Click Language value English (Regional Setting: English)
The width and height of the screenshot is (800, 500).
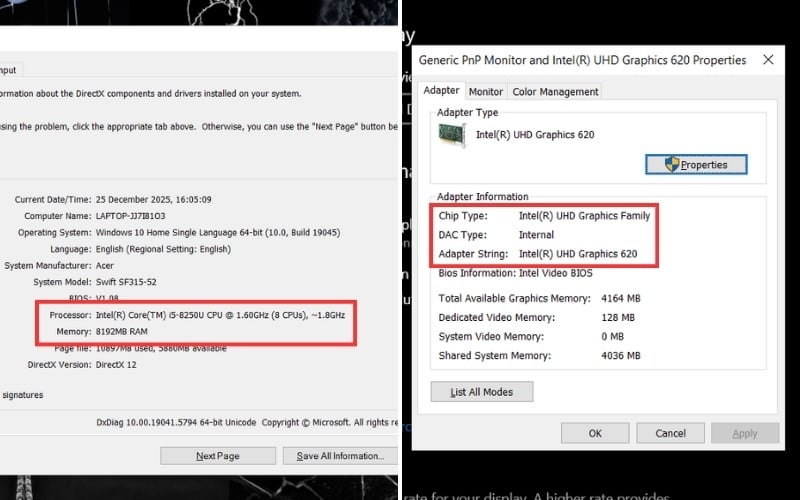pyautogui.click(x=163, y=249)
